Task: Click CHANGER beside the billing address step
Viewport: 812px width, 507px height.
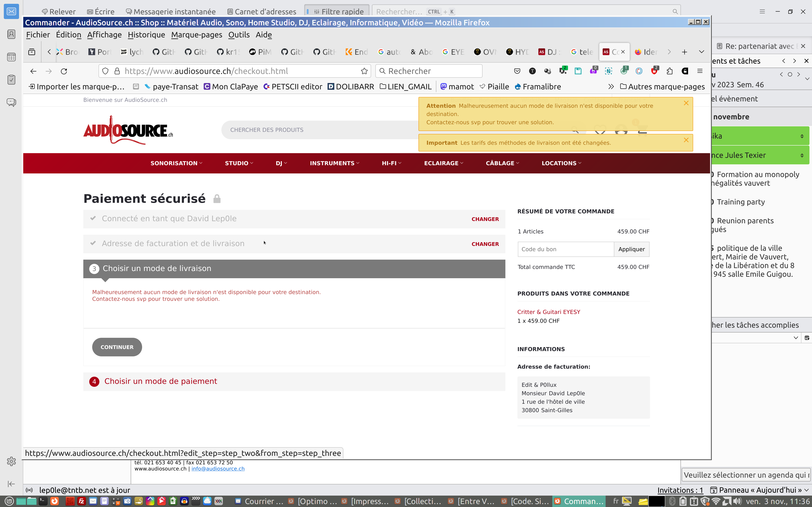Action: coord(485,244)
